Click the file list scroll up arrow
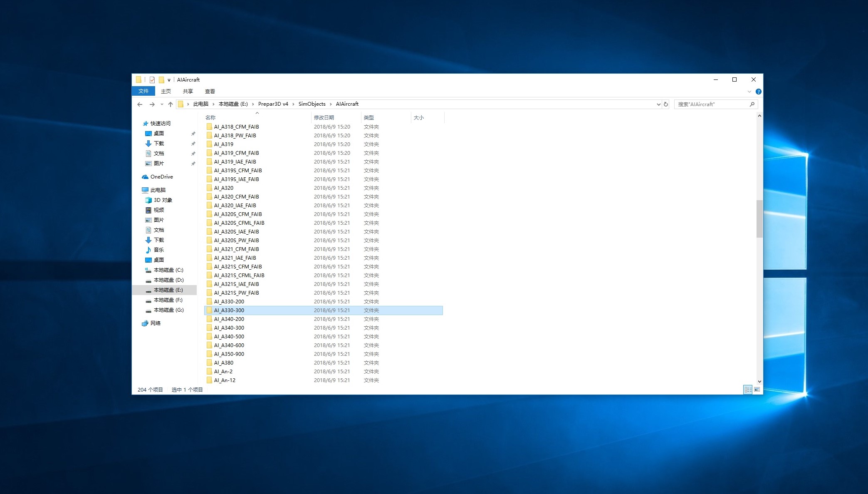868x494 pixels. tap(759, 116)
